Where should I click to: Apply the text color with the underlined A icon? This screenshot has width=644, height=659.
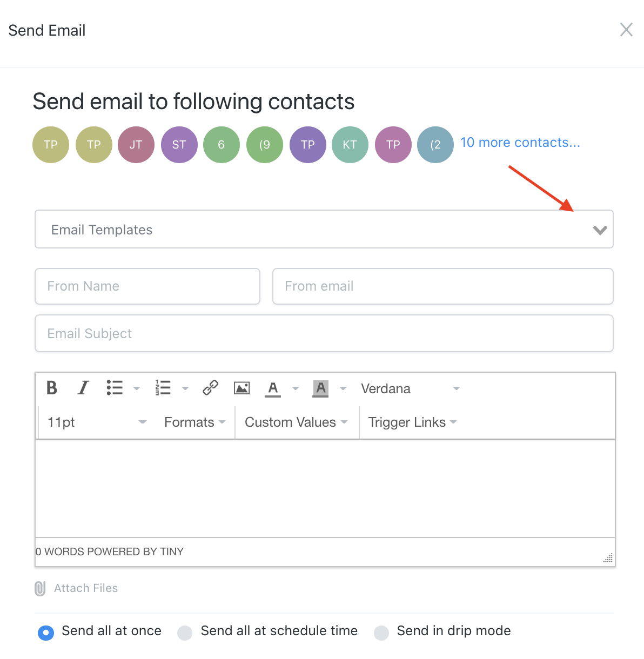[273, 388]
